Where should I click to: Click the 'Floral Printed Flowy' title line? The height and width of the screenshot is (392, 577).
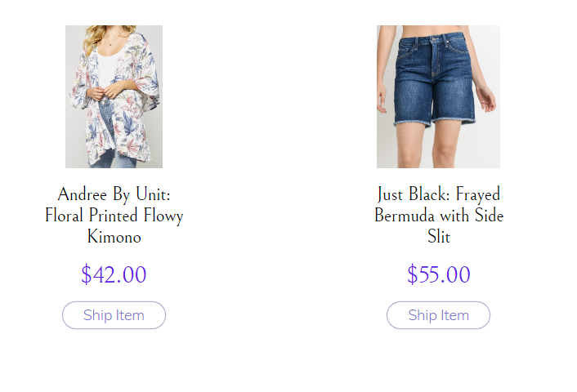coord(114,216)
